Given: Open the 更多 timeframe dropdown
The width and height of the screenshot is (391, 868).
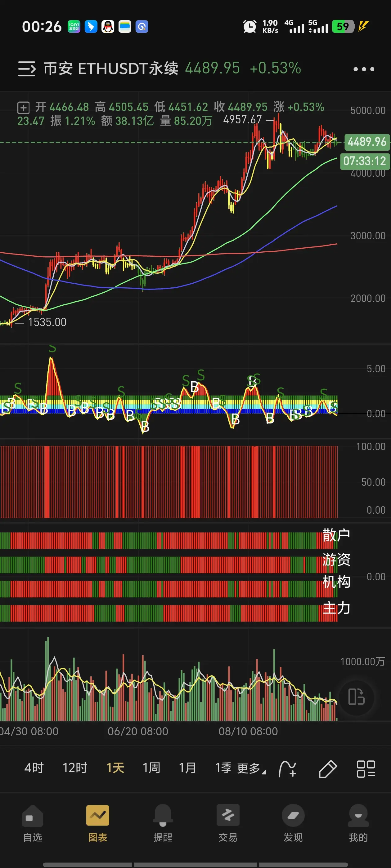Looking at the screenshot, I should coord(251,768).
